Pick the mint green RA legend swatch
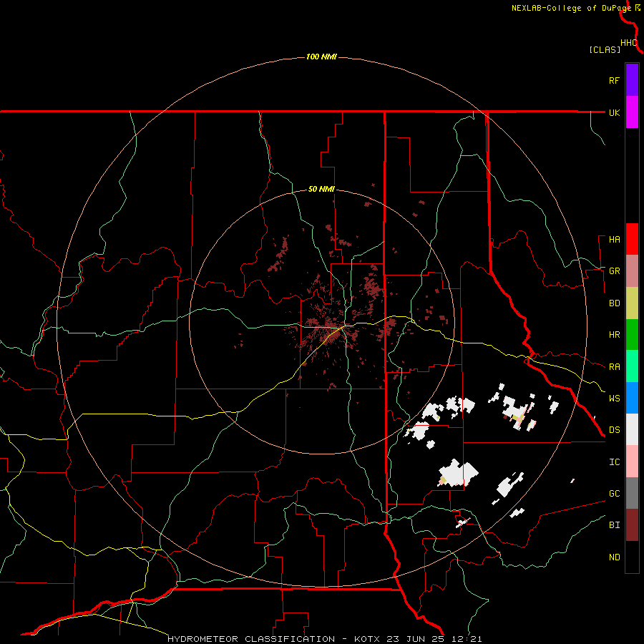This screenshot has width=644, height=644. (x=632, y=366)
